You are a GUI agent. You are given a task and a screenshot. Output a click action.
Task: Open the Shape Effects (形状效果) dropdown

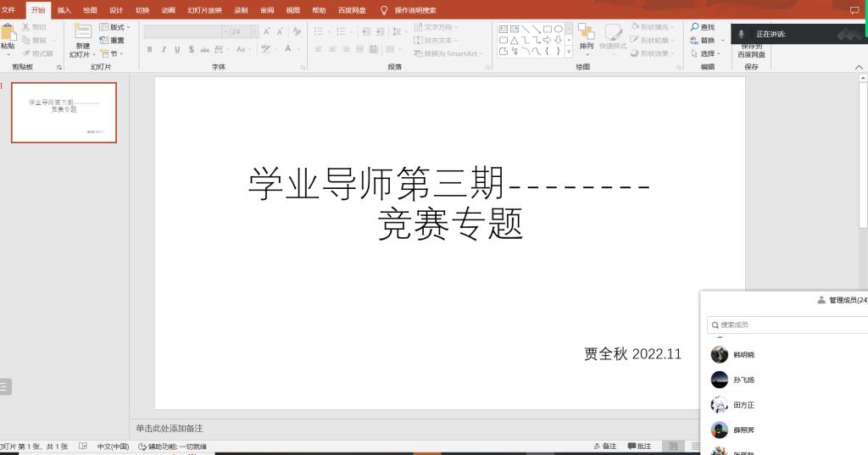[x=653, y=53]
